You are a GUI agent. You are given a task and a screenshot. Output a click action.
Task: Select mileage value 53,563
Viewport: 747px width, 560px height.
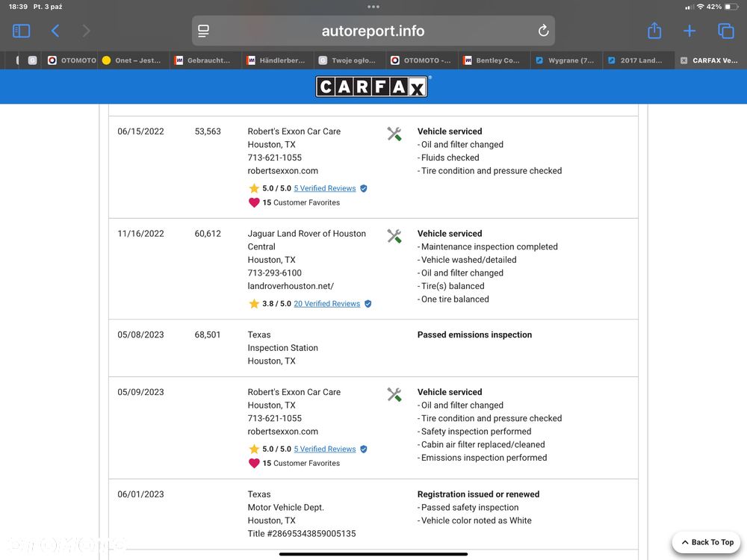point(208,131)
